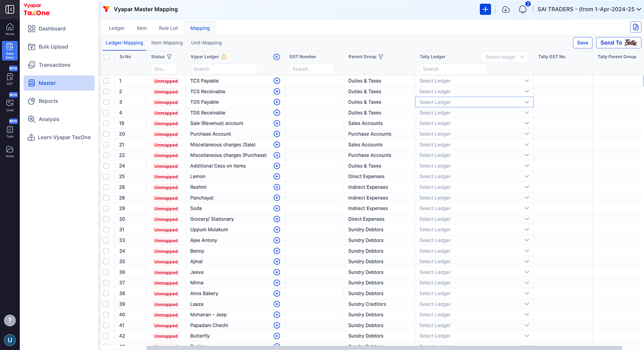Viewport: 644px width, 350px height.
Task: Open the Item-Mapping sub-tab
Action: pos(167,43)
